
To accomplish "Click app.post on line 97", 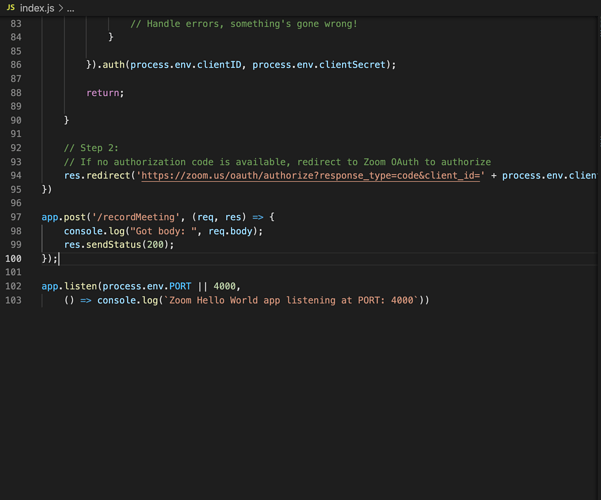I will [x=64, y=217].
